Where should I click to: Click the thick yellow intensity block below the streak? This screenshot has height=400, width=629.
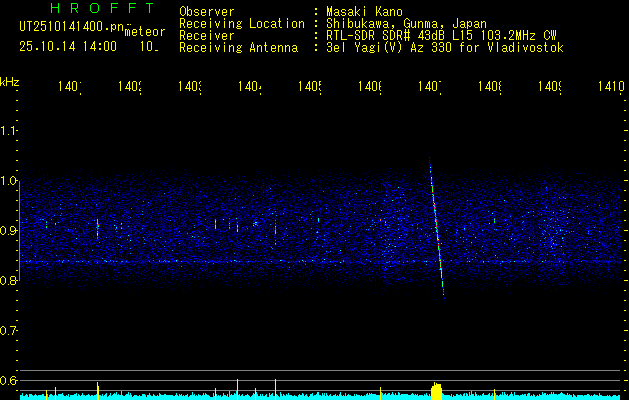(436, 391)
